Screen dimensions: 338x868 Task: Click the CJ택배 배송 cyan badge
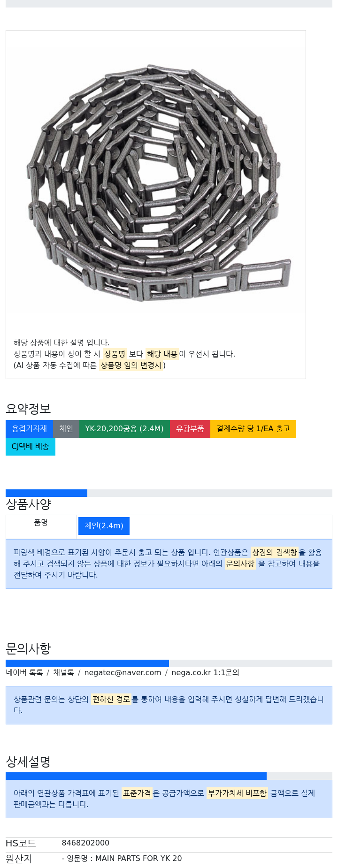coord(31,447)
